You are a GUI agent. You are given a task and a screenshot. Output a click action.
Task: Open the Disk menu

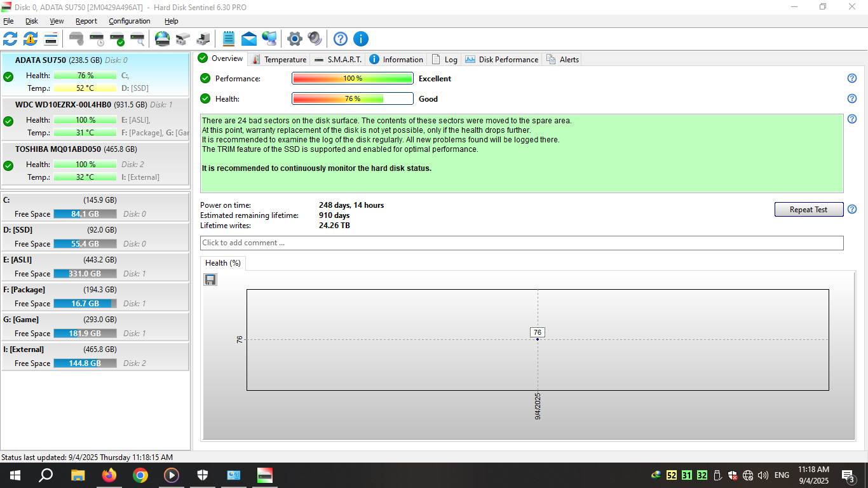coord(32,21)
